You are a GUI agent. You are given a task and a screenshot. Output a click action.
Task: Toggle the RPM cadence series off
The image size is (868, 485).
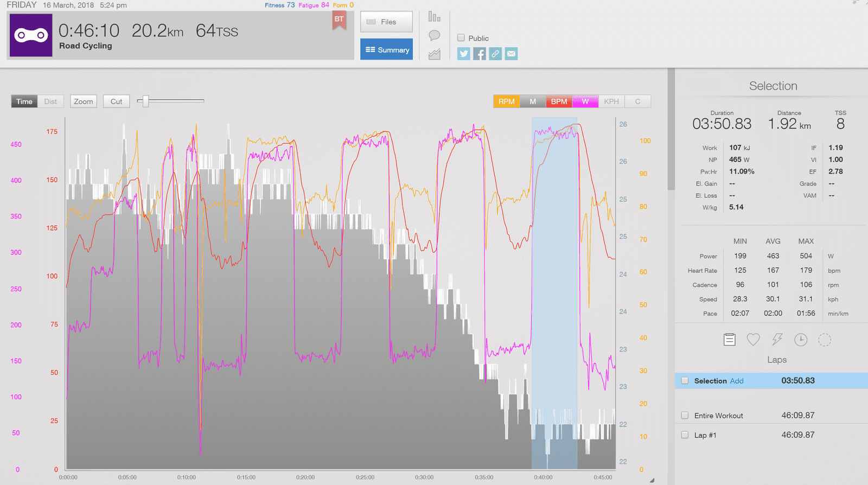point(506,101)
